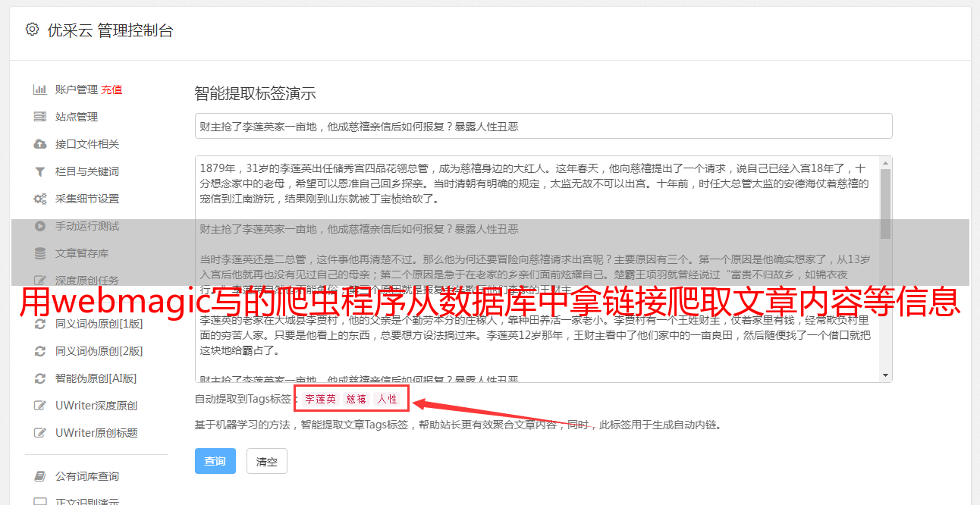Click the blue 查询 button
This screenshot has width=980, height=505.
click(x=215, y=461)
